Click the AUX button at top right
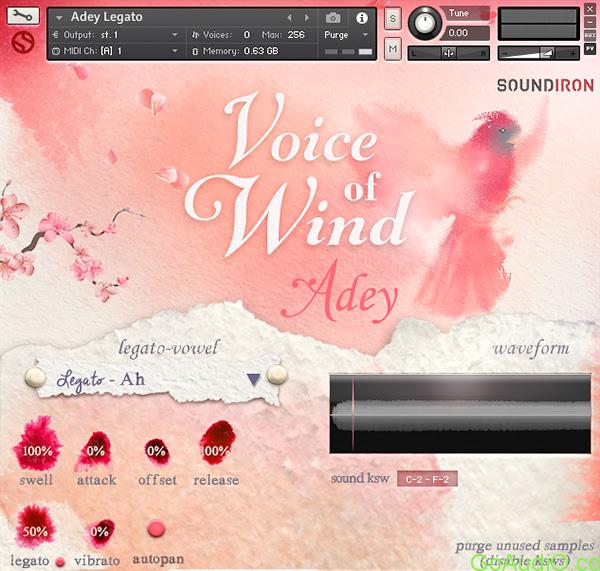 (x=590, y=36)
